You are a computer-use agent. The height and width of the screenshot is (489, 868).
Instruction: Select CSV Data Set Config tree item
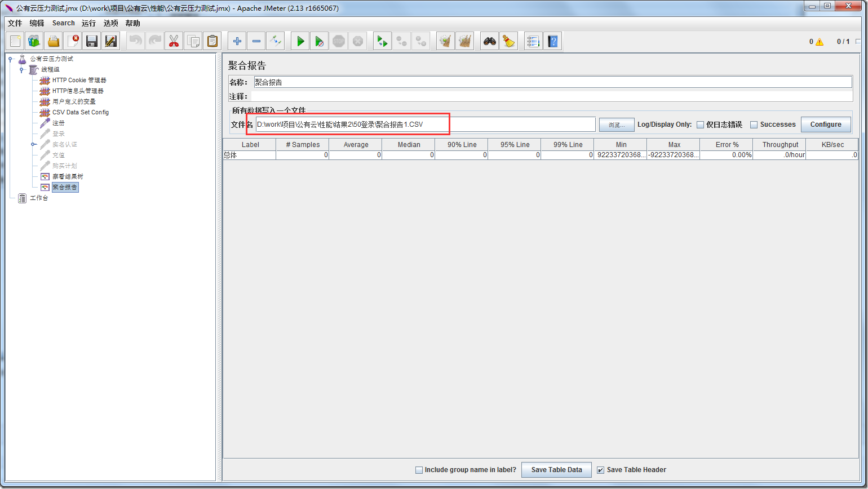point(81,112)
